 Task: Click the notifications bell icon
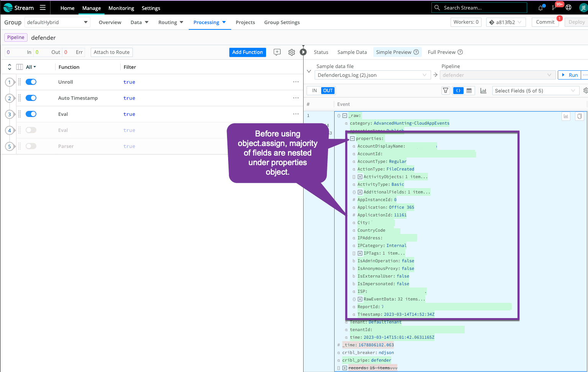click(541, 8)
